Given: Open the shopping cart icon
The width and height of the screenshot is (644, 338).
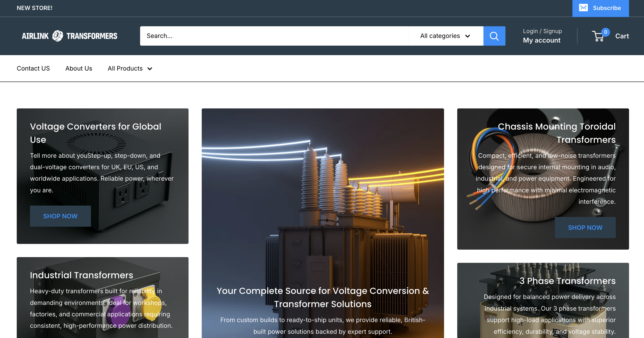Looking at the screenshot, I should [598, 36].
